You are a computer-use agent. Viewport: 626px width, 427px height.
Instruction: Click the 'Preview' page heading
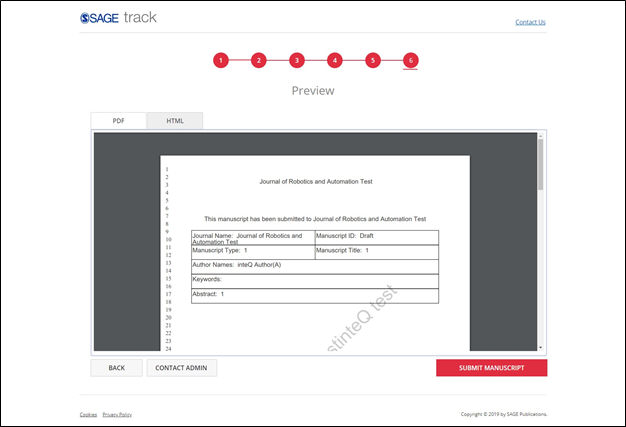click(313, 91)
